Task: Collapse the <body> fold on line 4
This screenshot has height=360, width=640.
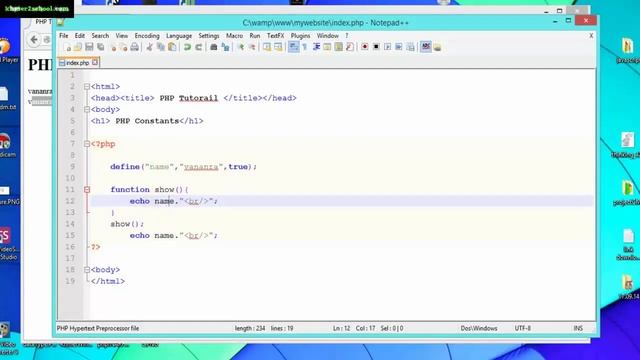Action: tap(87, 109)
